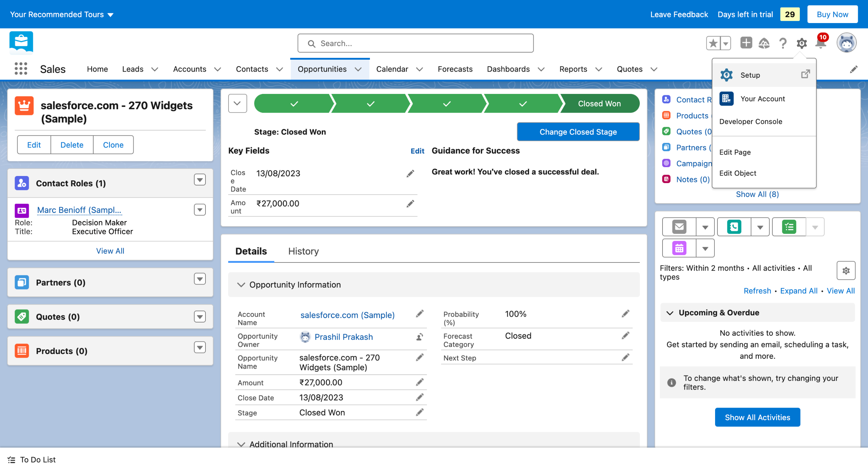Open the notifications bell icon
This screenshot has height=471, width=868.
(821, 43)
